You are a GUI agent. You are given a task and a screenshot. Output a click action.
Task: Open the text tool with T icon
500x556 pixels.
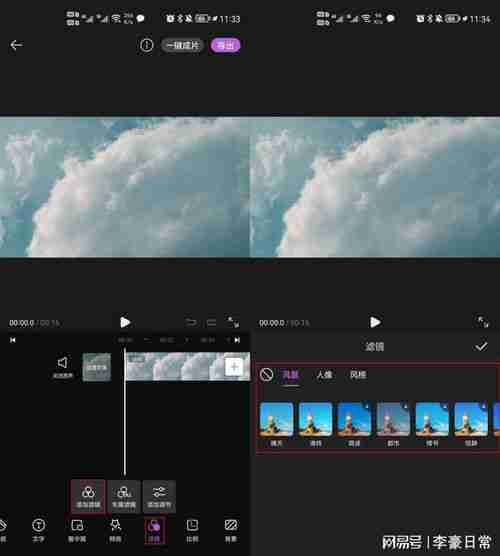pos(38,530)
